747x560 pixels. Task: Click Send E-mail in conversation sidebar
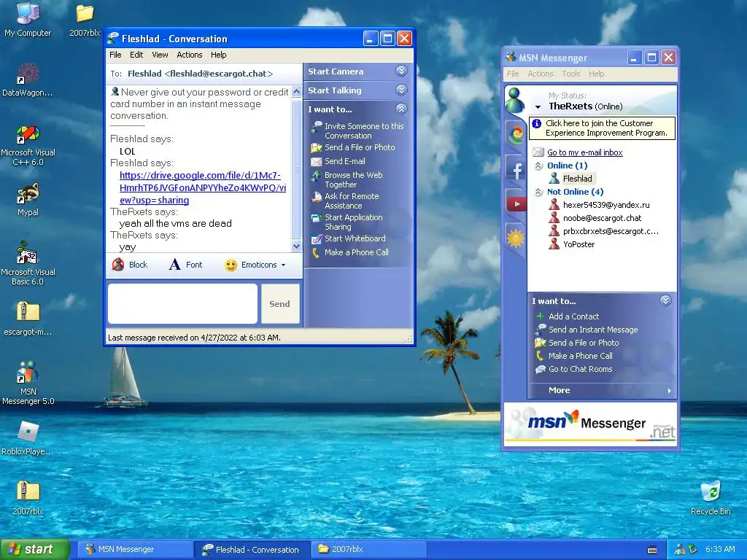tap(345, 161)
